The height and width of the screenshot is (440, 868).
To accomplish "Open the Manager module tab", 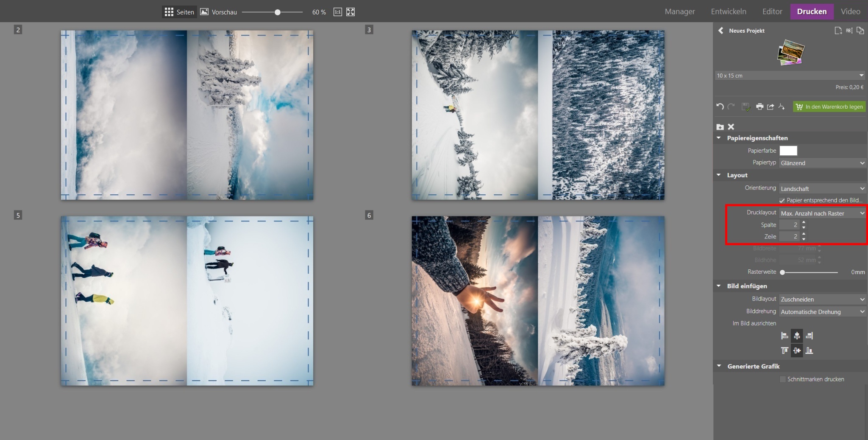I will [x=679, y=11].
